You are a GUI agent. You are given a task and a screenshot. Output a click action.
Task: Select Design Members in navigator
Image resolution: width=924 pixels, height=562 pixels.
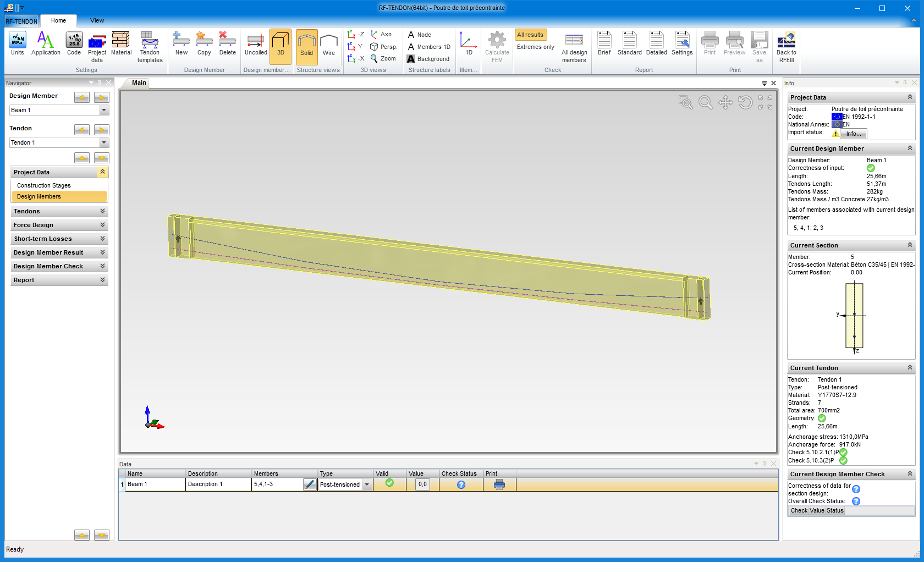59,196
